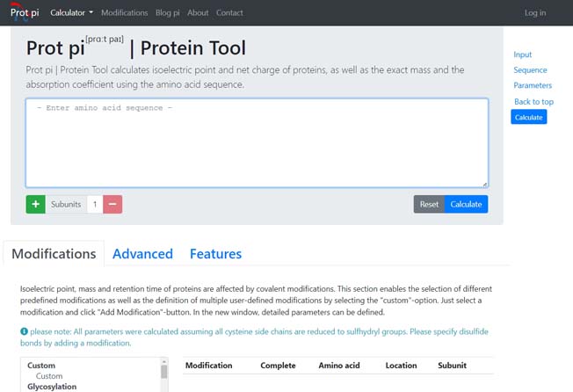This screenshot has width=573, height=392.
Task: Select Custom option in modification list
Action: [49, 376]
